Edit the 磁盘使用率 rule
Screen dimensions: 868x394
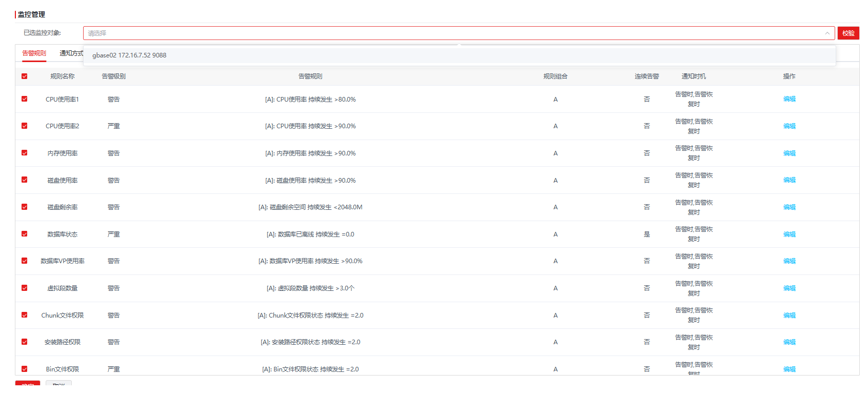(x=789, y=180)
